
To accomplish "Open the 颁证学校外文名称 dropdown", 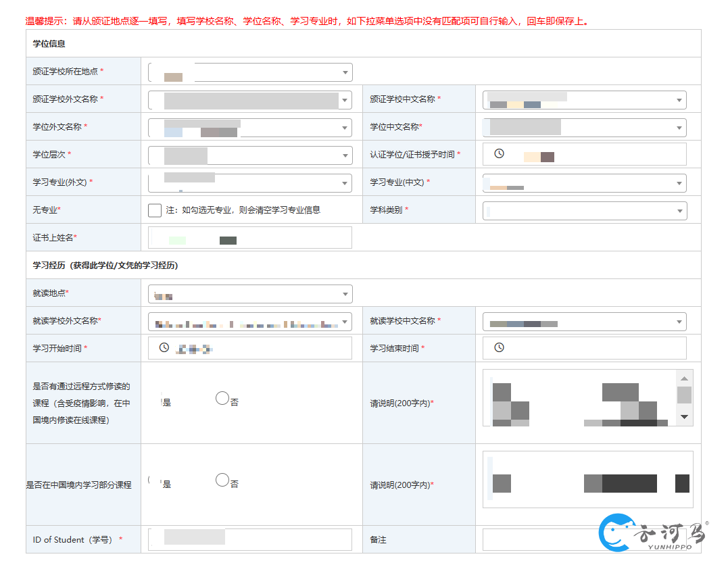I will [250, 100].
